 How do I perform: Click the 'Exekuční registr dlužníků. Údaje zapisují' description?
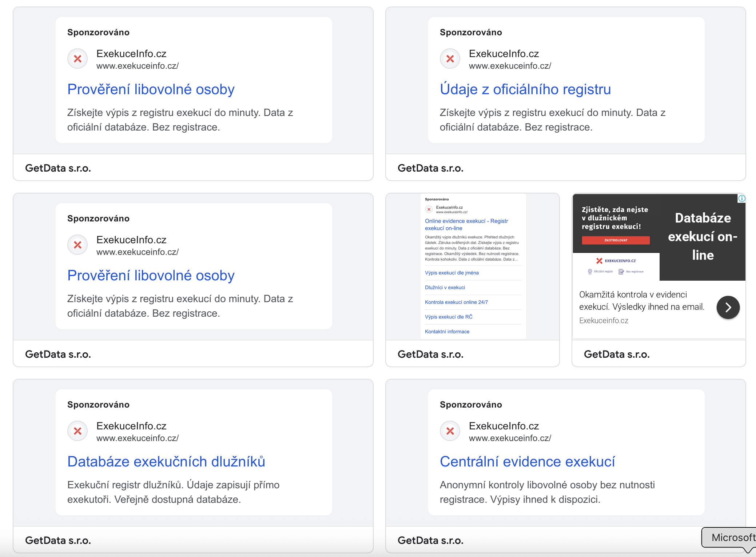174,492
